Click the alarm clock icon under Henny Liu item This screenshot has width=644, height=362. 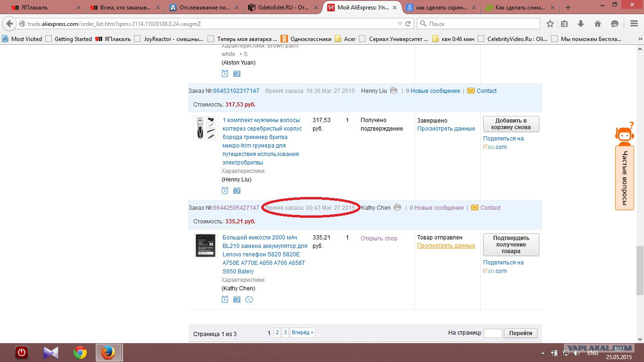[x=225, y=190]
